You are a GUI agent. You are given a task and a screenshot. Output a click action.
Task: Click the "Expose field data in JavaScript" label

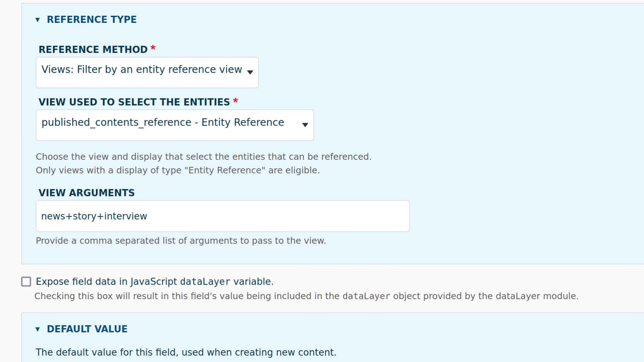(x=155, y=282)
